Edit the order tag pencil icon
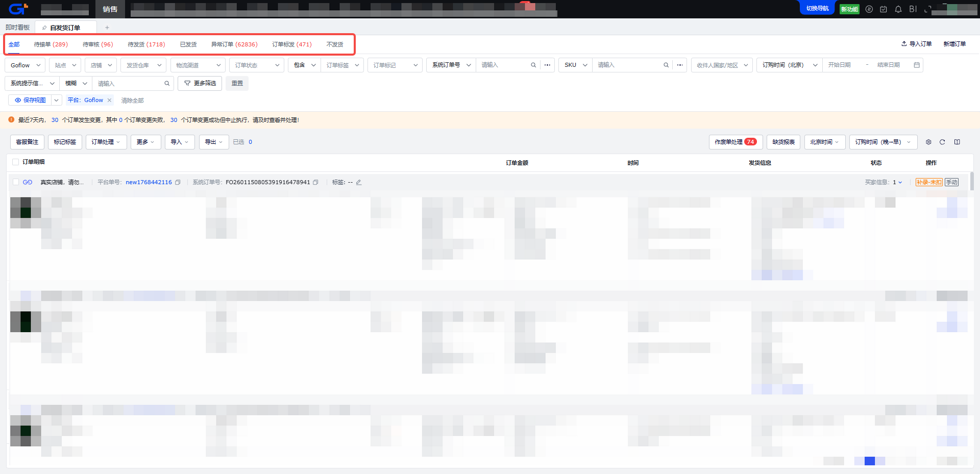 359,182
